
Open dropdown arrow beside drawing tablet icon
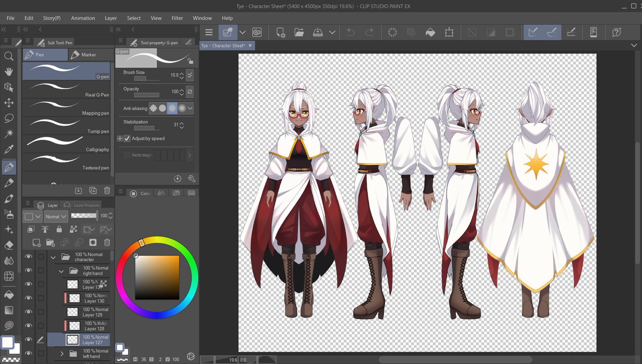[x=243, y=32]
